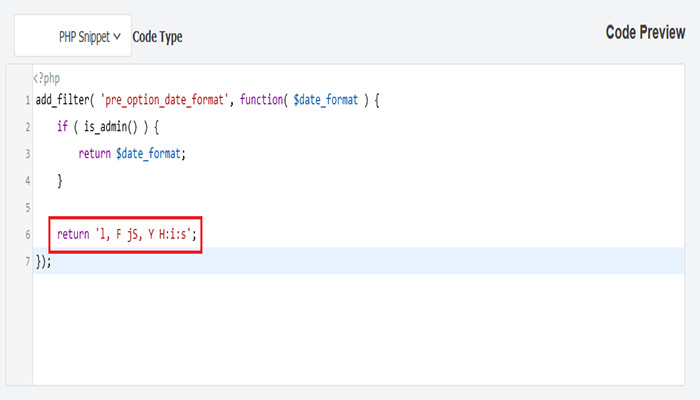Click line number 7 in the gutter
The height and width of the screenshot is (400, 700).
pos(27,261)
